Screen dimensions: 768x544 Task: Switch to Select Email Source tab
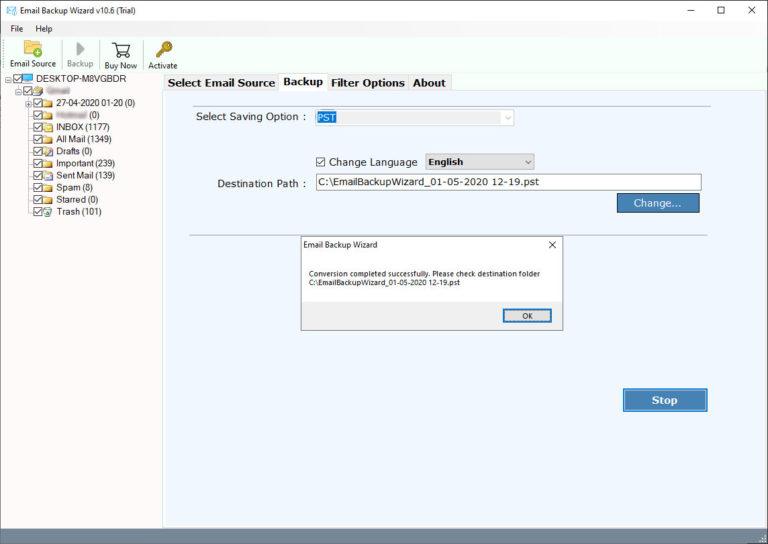[x=221, y=83]
